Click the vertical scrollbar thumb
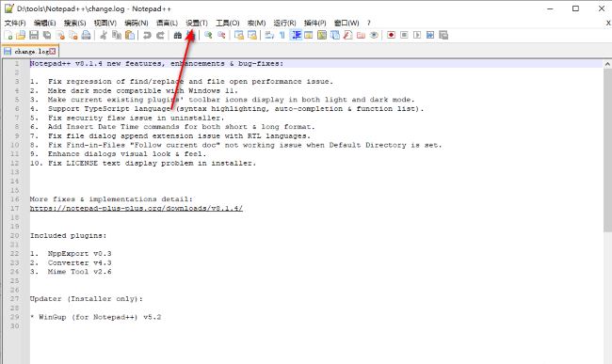This screenshot has height=364, width=612. click(x=607, y=150)
